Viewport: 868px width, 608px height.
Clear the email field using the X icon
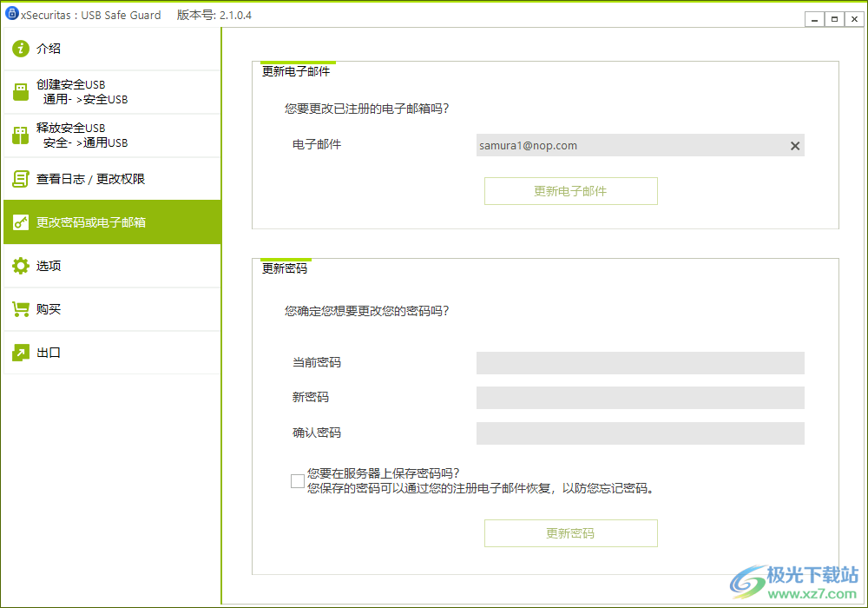[794, 145]
